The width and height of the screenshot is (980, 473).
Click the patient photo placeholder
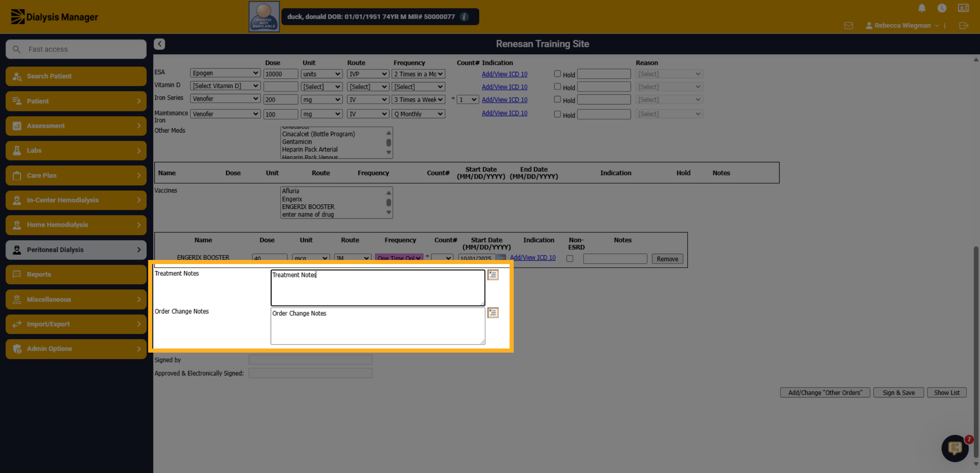pyautogui.click(x=264, y=17)
